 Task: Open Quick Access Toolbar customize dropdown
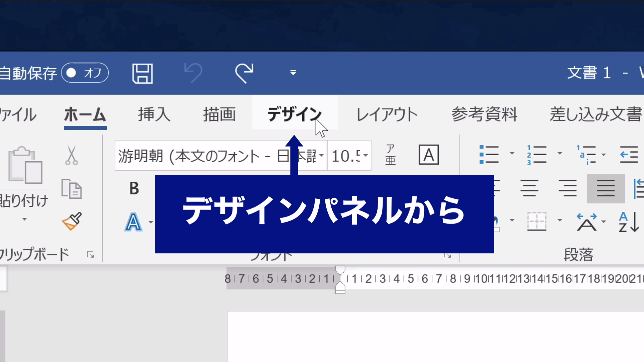coord(293,73)
